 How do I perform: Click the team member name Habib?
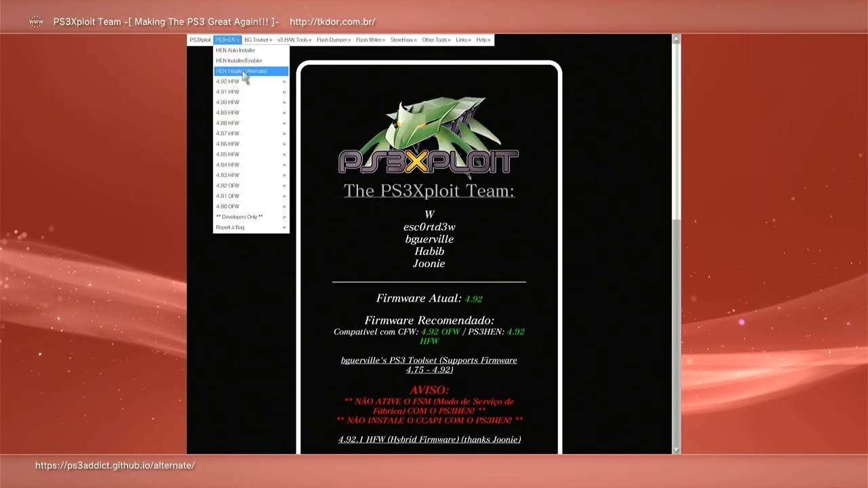tap(429, 251)
